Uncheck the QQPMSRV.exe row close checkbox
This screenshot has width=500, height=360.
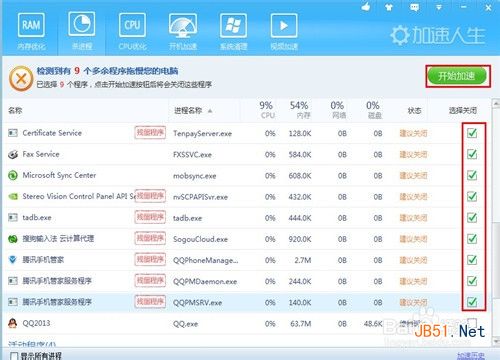(x=472, y=302)
